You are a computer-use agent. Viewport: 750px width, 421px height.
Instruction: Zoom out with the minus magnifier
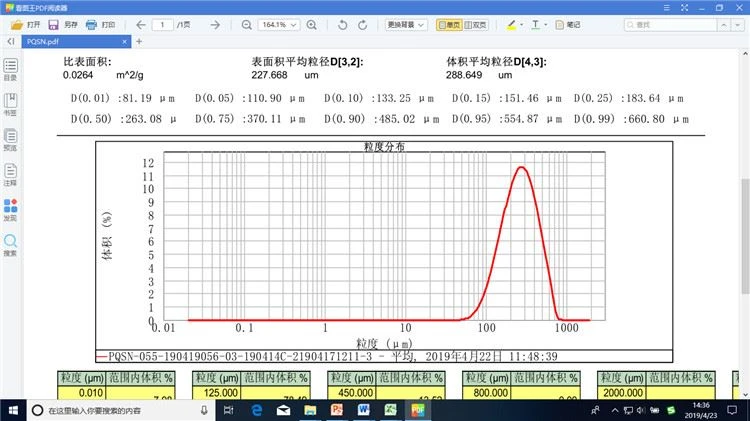point(246,25)
